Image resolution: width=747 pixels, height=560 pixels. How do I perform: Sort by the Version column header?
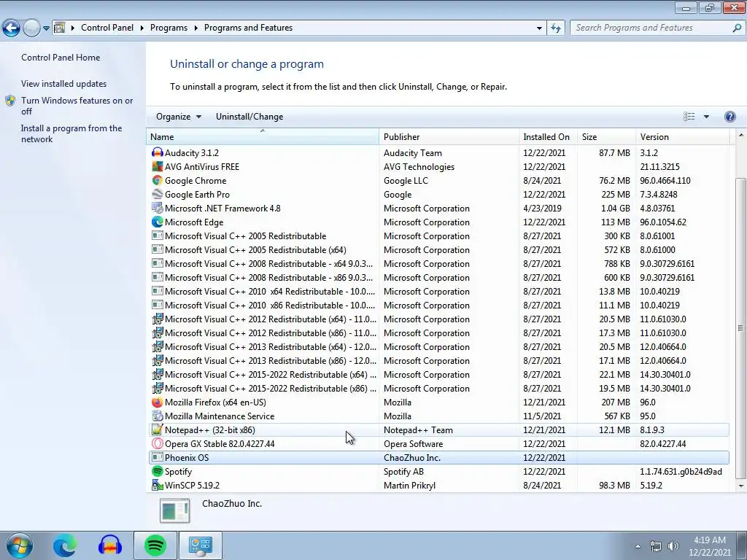point(683,136)
